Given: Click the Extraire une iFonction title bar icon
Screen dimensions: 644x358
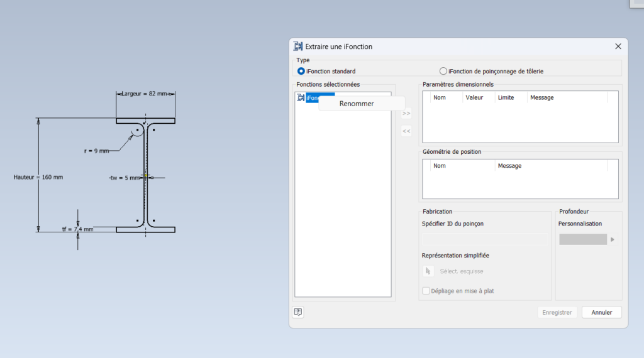Looking at the screenshot, I should [298, 46].
